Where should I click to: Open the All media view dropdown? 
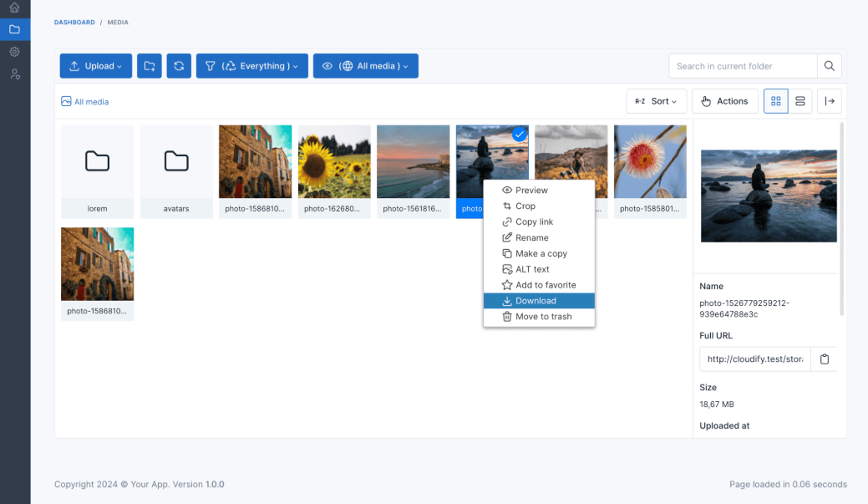pyautogui.click(x=365, y=66)
